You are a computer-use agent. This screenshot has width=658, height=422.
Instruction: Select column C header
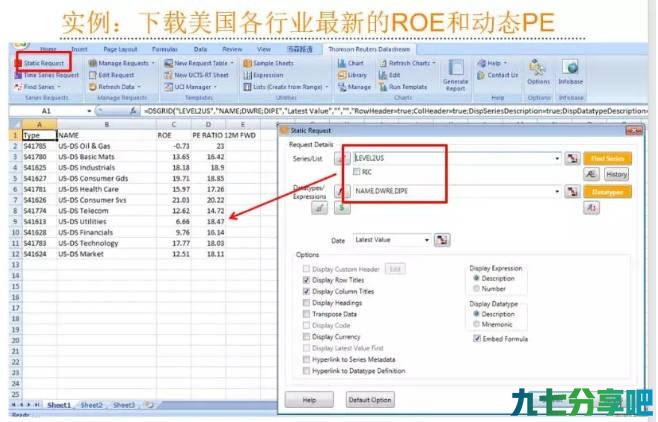[x=173, y=125]
